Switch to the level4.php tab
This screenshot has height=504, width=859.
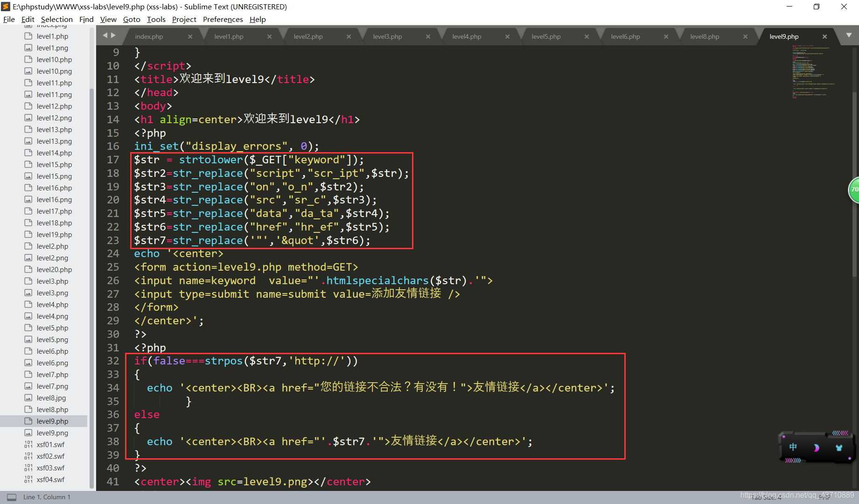467,36
